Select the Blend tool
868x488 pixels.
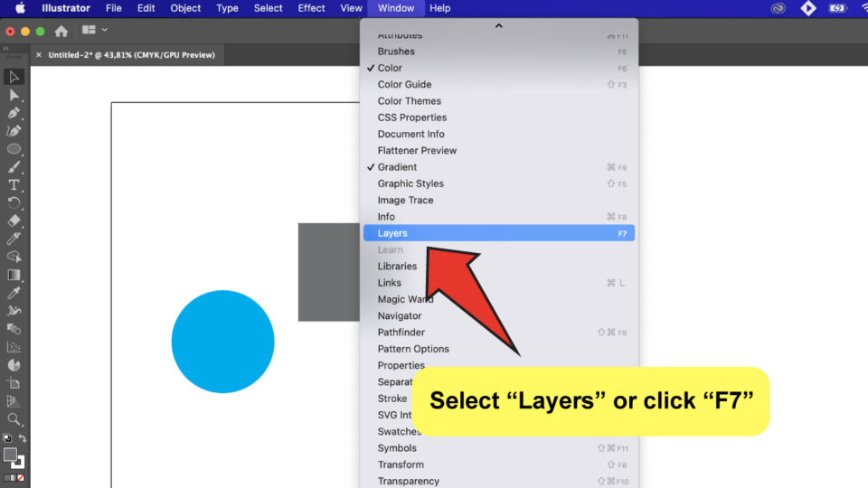[x=14, y=329]
